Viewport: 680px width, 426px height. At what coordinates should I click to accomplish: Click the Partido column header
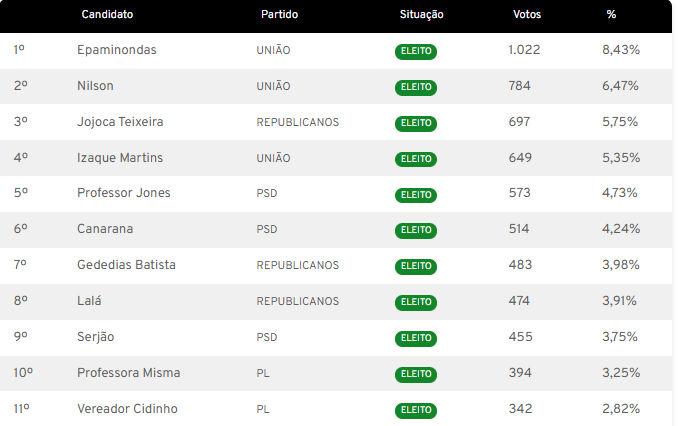click(x=279, y=16)
